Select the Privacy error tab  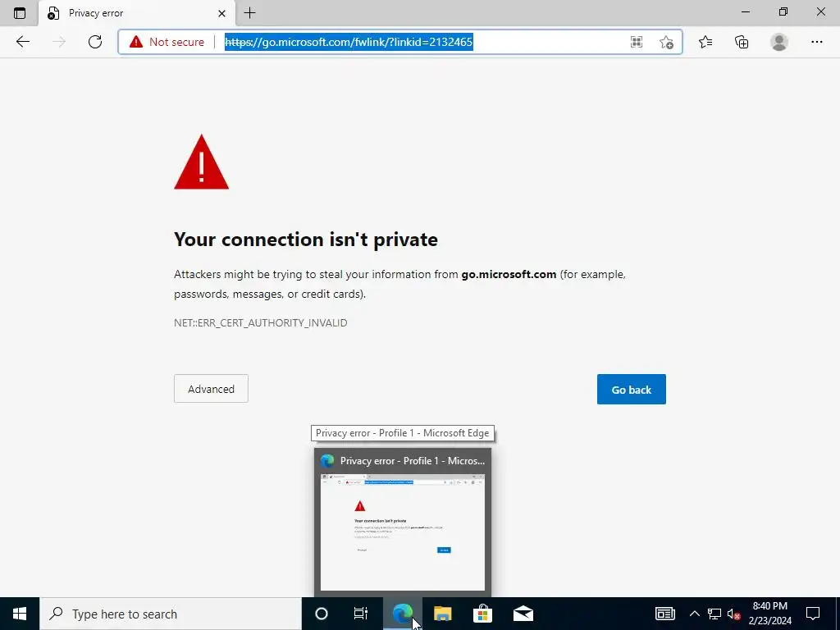[x=135, y=13]
